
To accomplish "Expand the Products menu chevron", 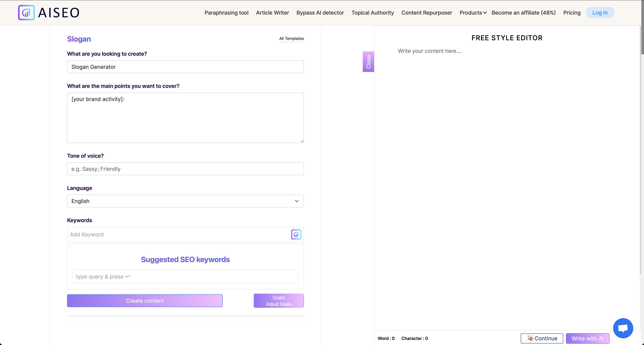I will tap(485, 13).
